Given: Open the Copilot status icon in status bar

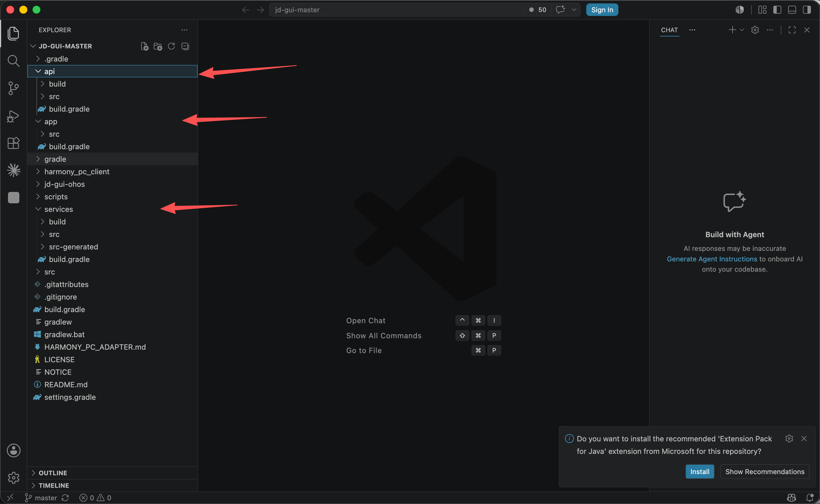Looking at the screenshot, I should click(x=791, y=498).
